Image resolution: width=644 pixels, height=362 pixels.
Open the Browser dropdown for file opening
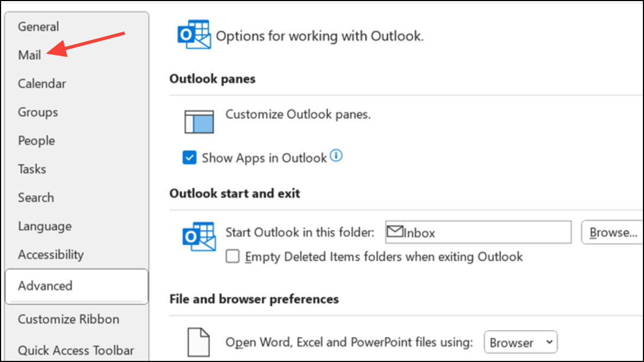click(521, 342)
